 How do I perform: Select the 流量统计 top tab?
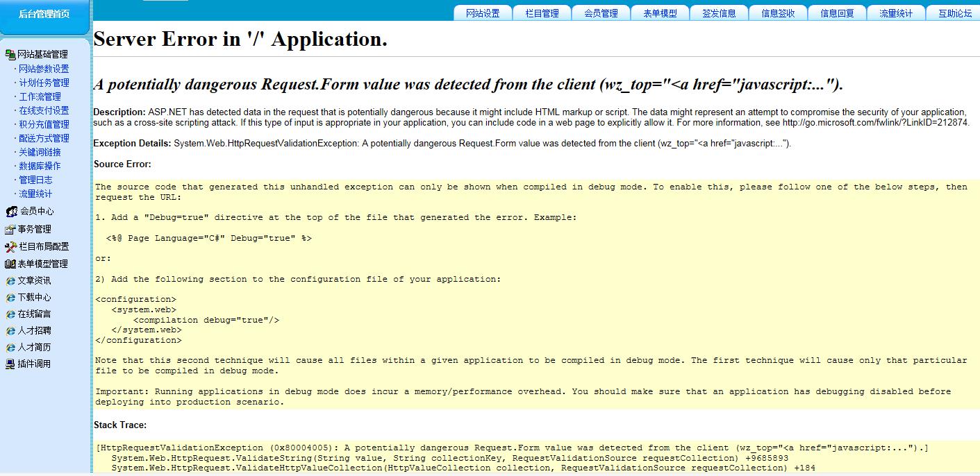[896, 13]
